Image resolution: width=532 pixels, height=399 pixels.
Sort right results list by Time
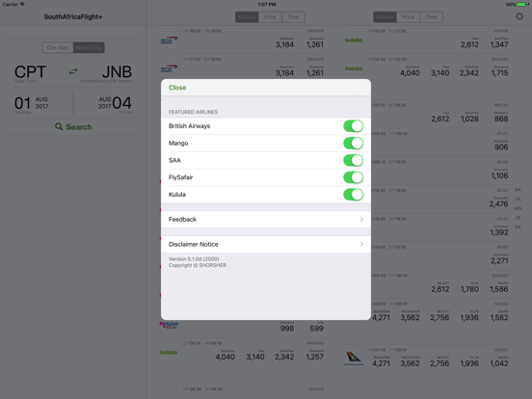[x=431, y=17]
